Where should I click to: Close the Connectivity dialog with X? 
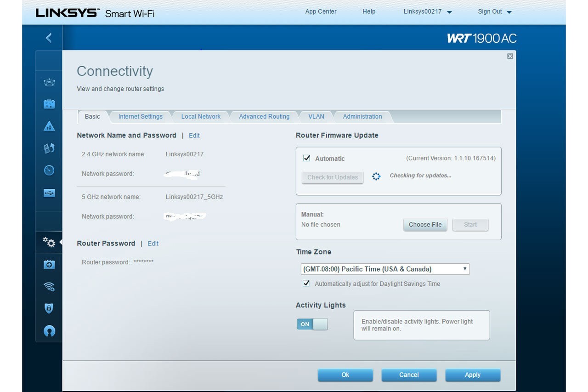[510, 56]
